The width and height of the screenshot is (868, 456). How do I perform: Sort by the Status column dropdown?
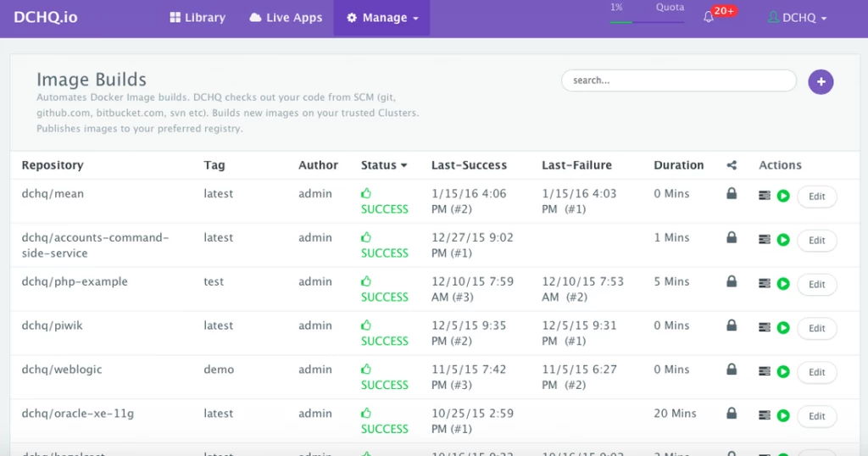click(x=384, y=165)
